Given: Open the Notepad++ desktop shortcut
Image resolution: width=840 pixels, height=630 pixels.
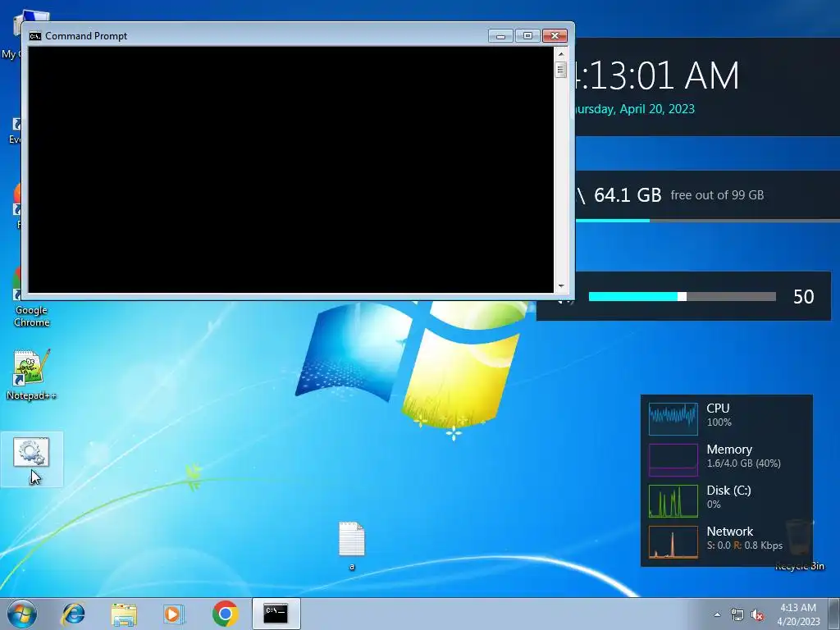Looking at the screenshot, I should tap(32, 375).
